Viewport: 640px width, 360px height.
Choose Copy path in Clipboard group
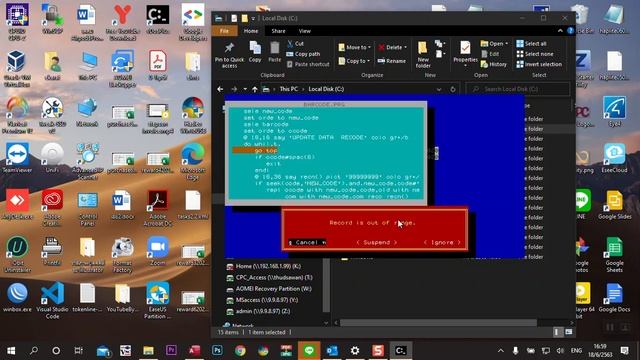pos(303,54)
